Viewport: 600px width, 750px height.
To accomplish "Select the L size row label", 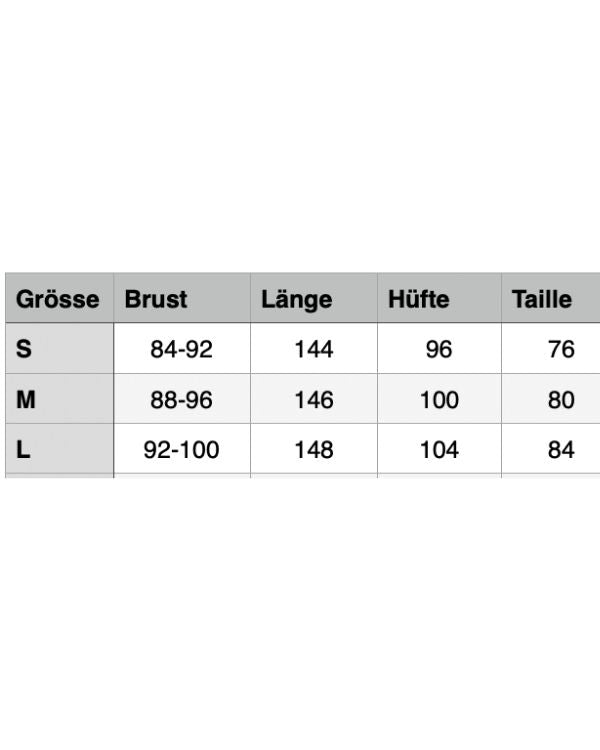I will [x=24, y=450].
